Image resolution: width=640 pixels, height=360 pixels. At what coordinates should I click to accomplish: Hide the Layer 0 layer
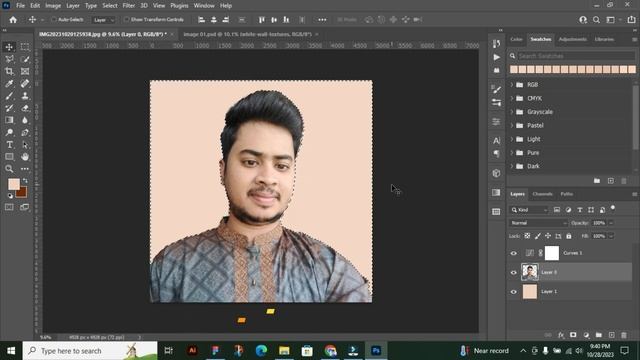513,273
